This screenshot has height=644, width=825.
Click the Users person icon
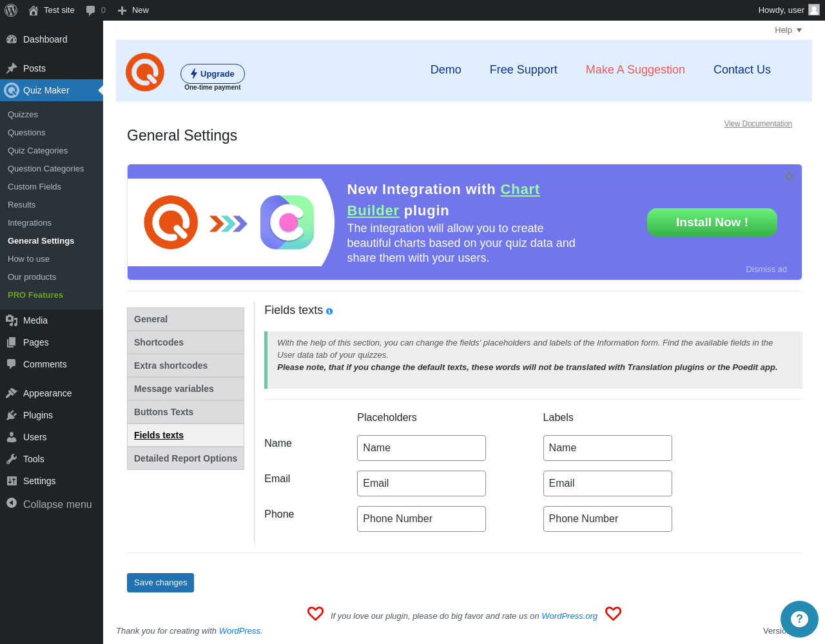tap(12, 437)
